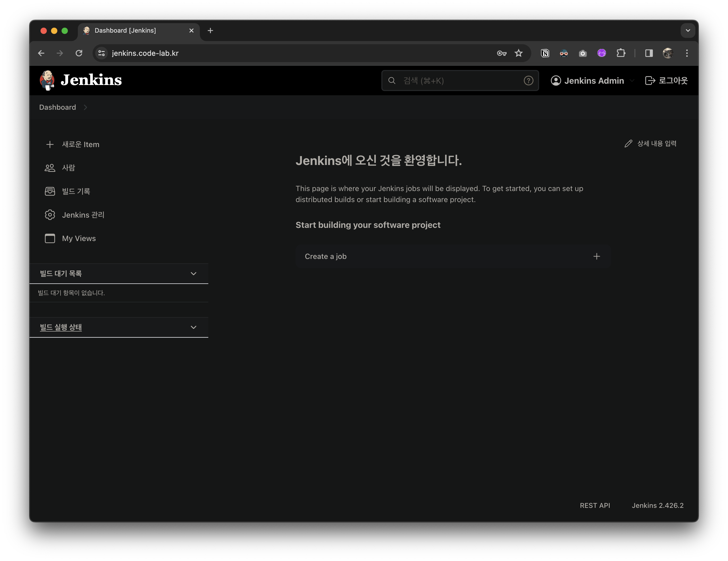Open the Notion extension icon

[545, 53]
